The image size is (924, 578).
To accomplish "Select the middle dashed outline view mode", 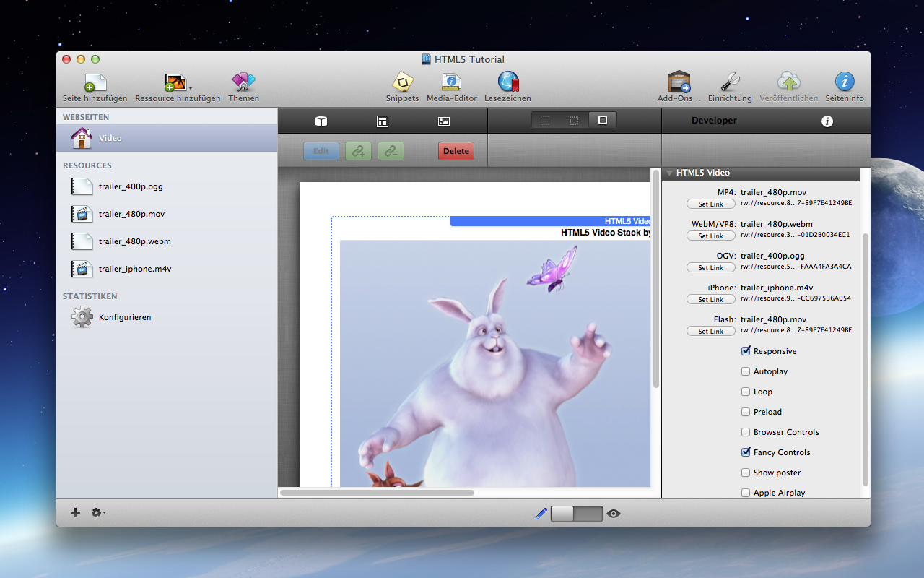I will (x=574, y=121).
